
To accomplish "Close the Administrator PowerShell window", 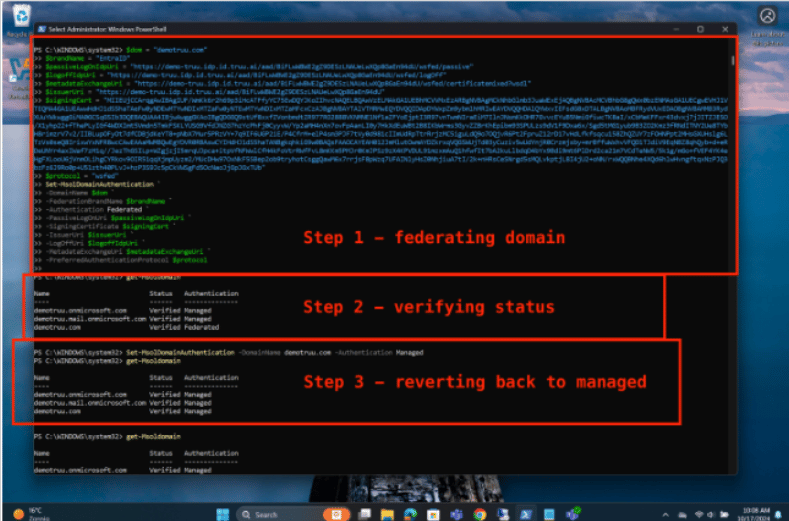I will [725, 29].
